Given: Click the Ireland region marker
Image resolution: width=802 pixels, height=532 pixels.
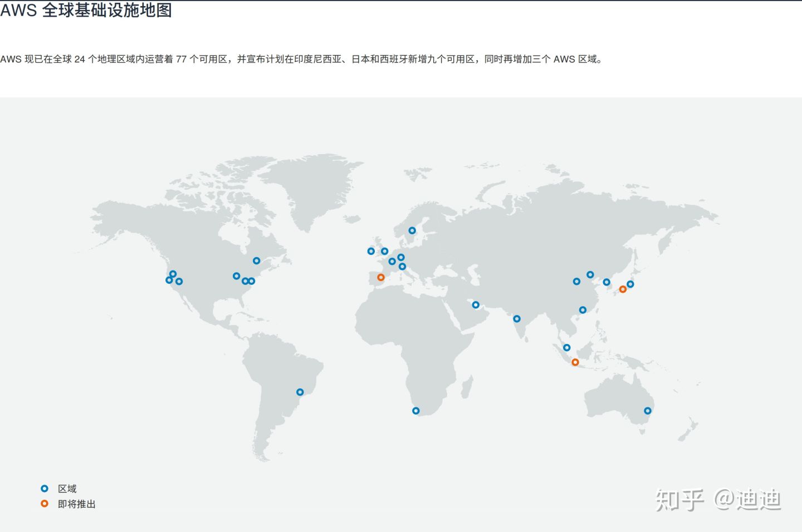Looking at the screenshot, I should click(x=371, y=252).
